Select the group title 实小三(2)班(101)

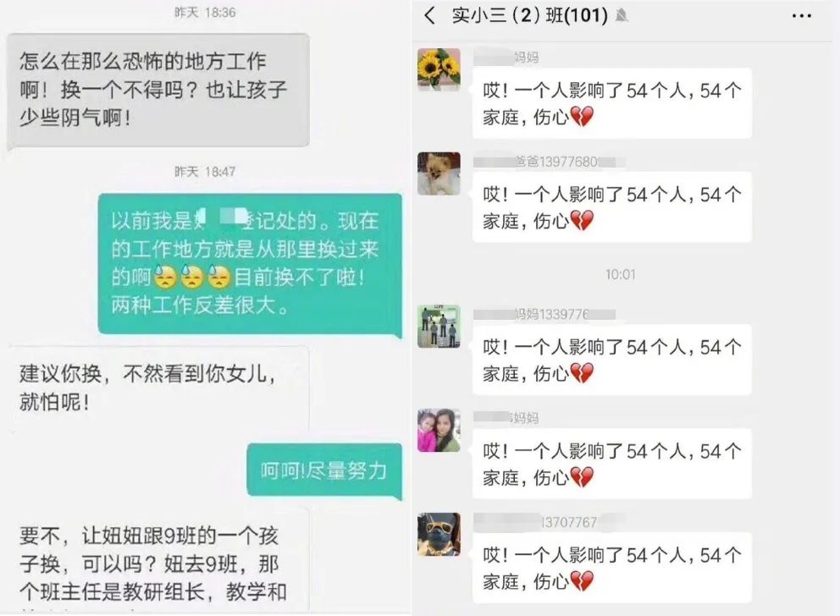[x=529, y=15]
